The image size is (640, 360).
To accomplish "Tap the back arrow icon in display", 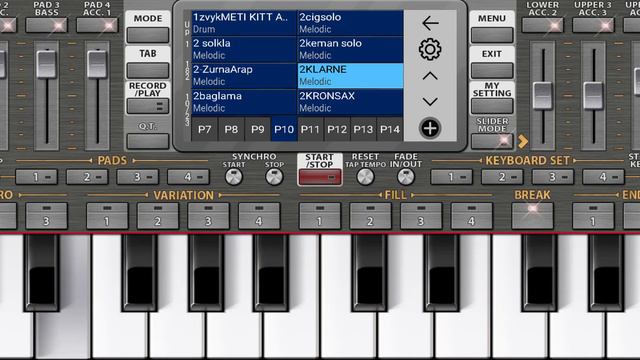I will [x=430, y=23].
